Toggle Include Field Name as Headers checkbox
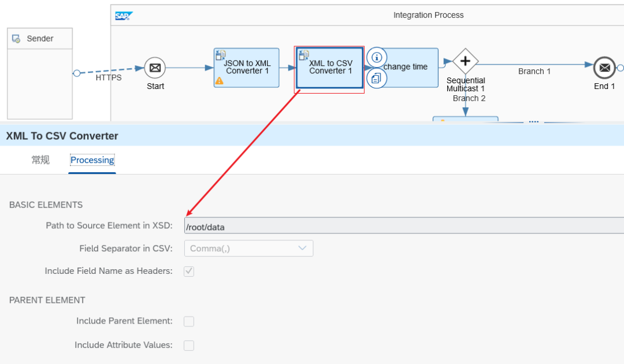624x364 pixels. tap(189, 271)
